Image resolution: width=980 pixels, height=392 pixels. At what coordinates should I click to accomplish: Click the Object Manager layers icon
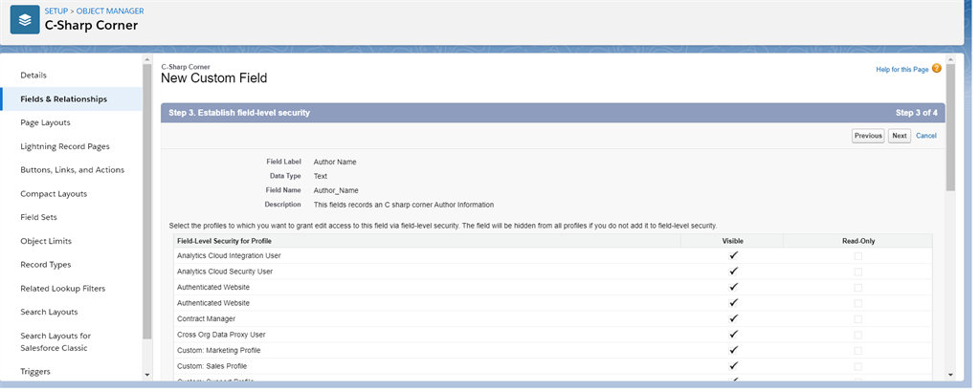(x=25, y=20)
